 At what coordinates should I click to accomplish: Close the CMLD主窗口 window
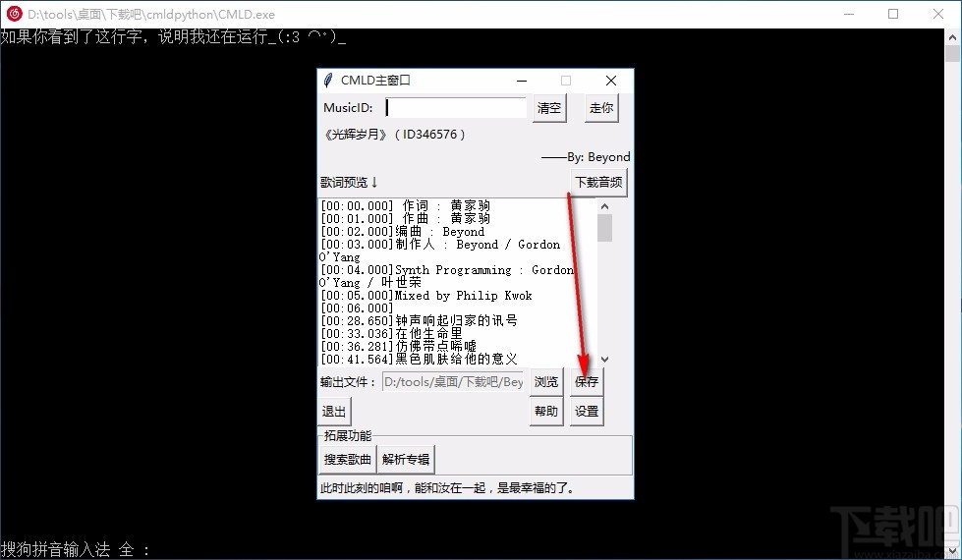pos(610,81)
